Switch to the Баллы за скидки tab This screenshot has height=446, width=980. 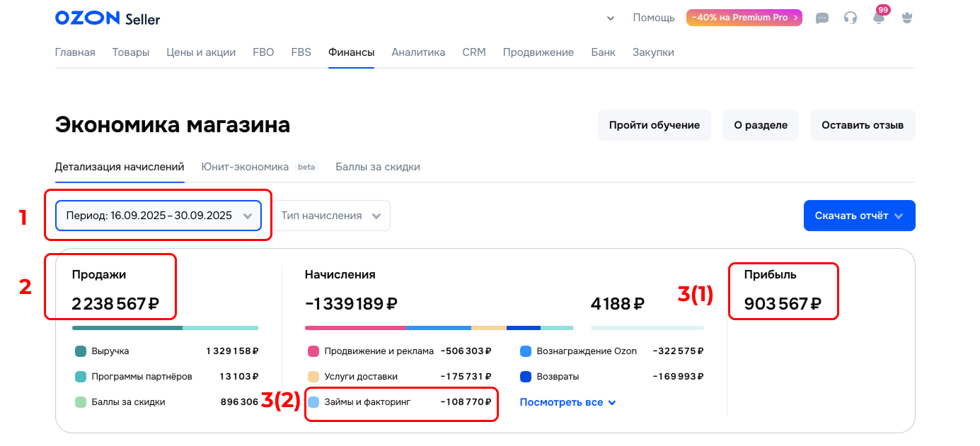click(x=378, y=167)
